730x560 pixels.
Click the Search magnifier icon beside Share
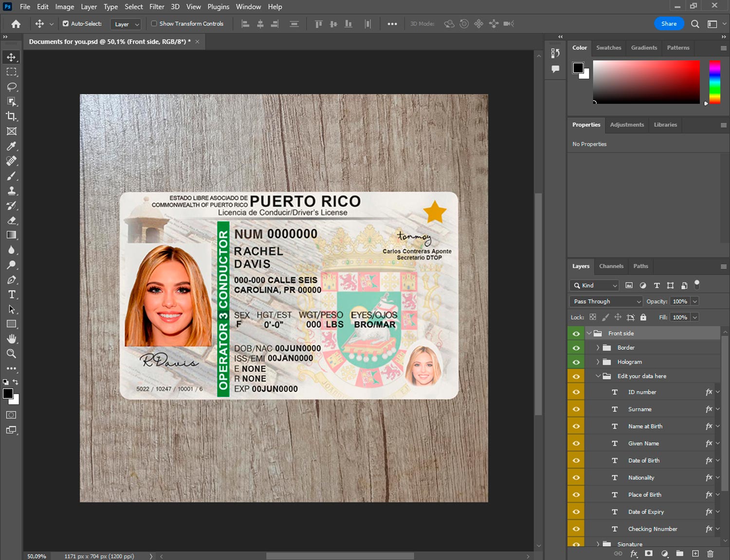[695, 24]
